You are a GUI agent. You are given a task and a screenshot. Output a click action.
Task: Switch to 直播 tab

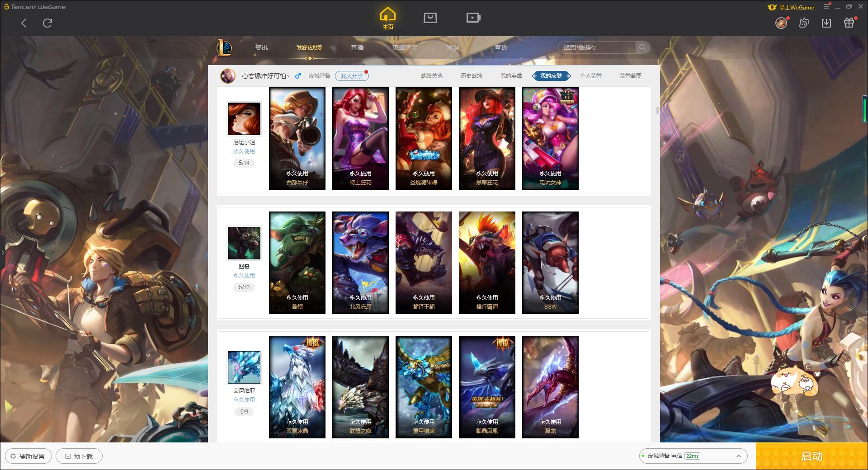(357, 47)
